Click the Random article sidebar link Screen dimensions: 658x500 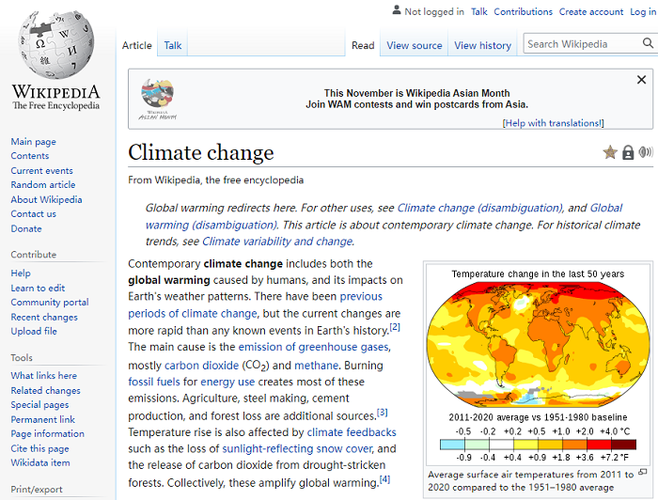(43, 185)
